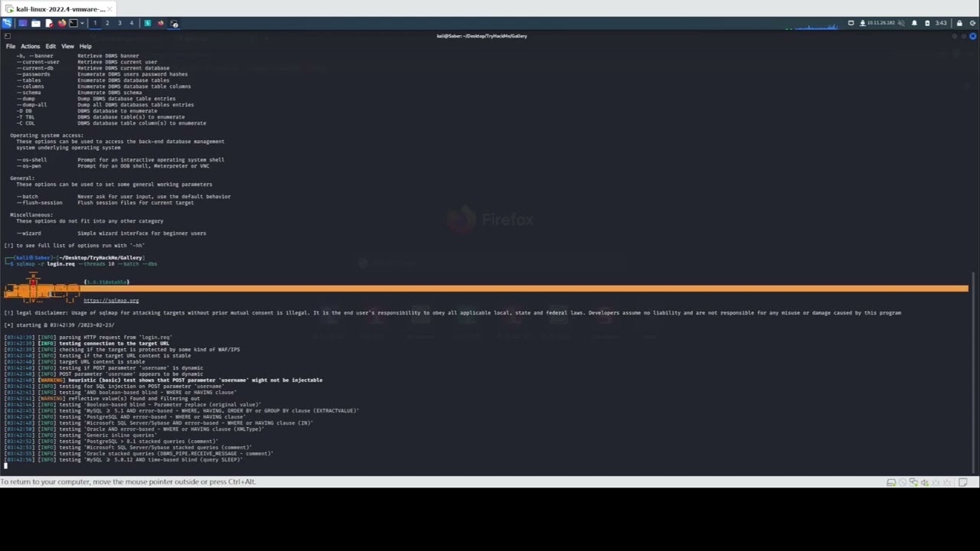Click the sqlmap command line text

(87, 264)
